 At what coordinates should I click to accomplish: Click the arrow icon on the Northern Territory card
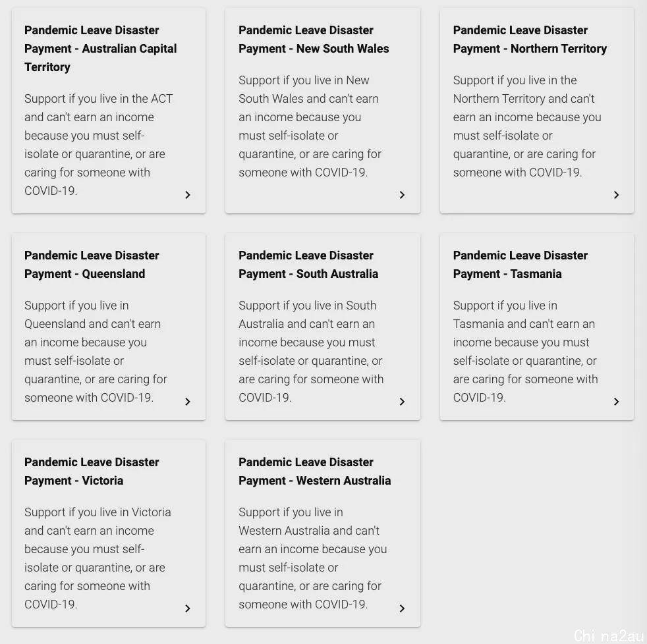click(x=617, y=195)
